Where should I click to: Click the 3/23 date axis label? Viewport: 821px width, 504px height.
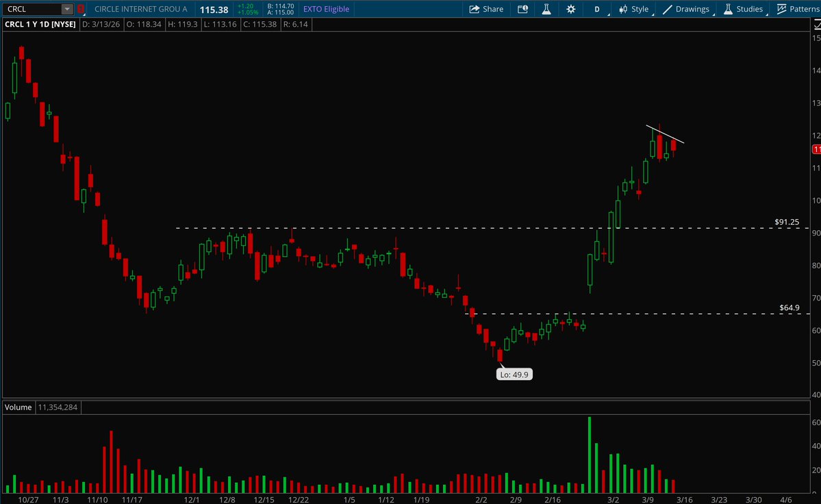click(719, 500)
